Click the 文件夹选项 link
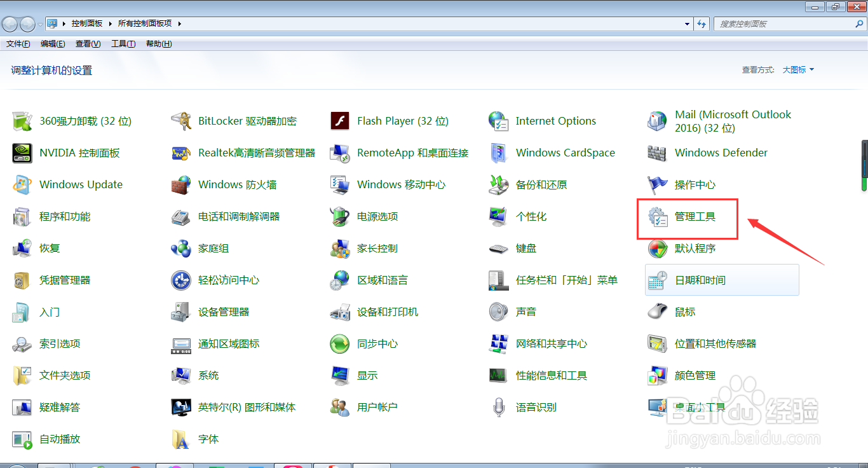This screenshot has width=868, height=468. tap(65, 375)
